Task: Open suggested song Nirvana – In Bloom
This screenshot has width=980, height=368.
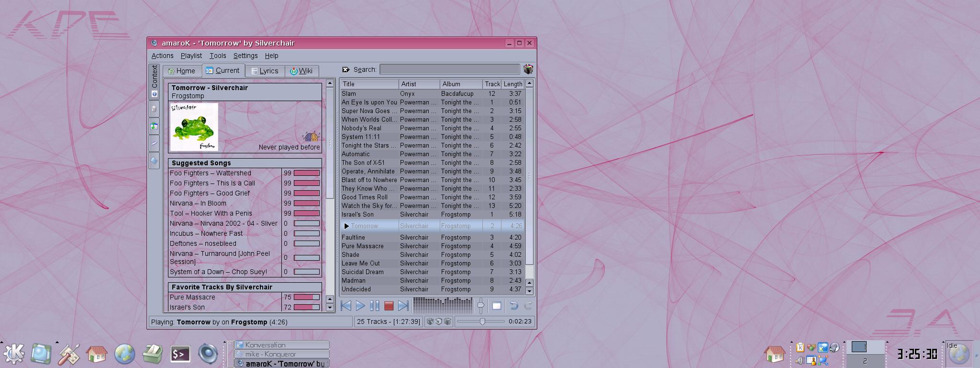Action: (x=198, y=203)
